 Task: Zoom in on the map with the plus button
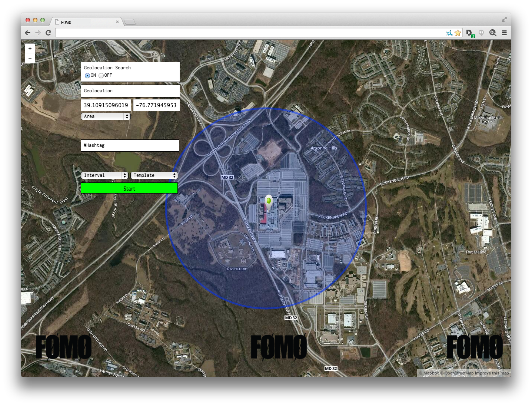click(30, 49)
